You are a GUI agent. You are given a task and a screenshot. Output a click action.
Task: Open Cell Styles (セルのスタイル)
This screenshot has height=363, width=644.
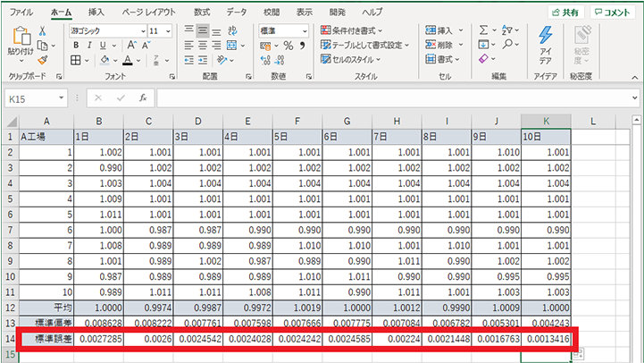[x=350, y=59]
